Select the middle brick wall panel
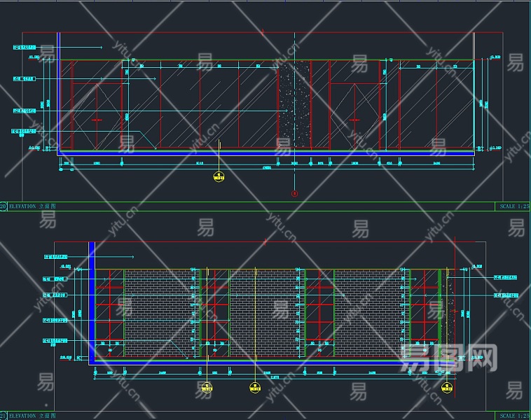This screenshot has height=420, width=531. [266, 311]
